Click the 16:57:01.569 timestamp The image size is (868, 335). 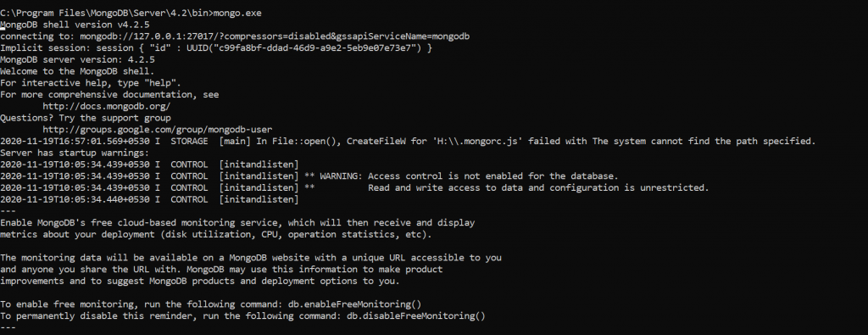[91, 141]
